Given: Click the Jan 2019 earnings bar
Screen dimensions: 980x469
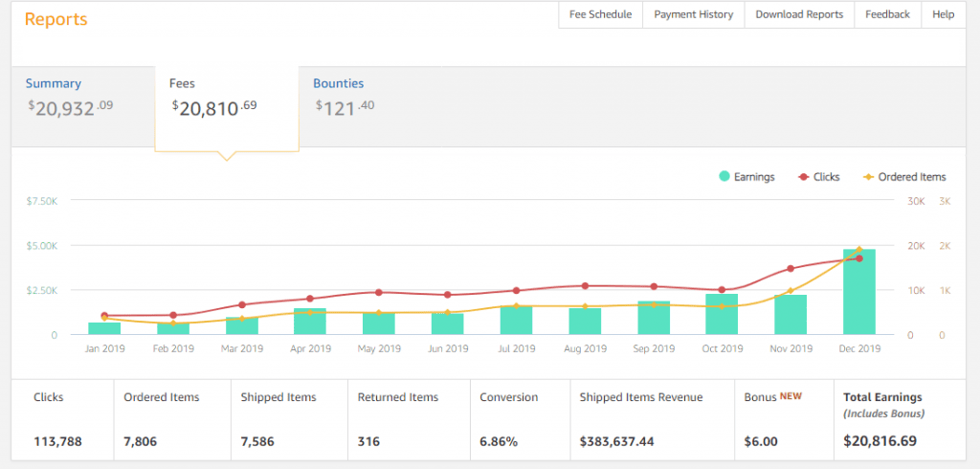Looking at the screenshot, I should click(x=104, y=328).
